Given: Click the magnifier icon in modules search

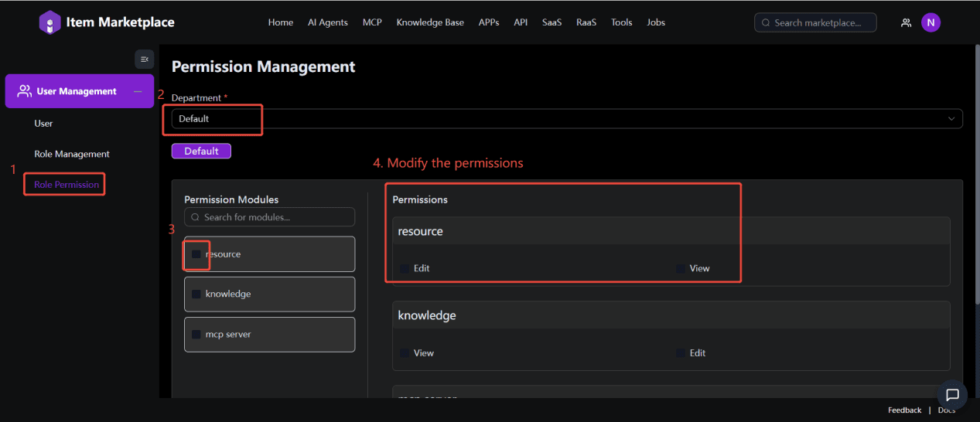Looking at the screenshot, I should click(196, 217).
